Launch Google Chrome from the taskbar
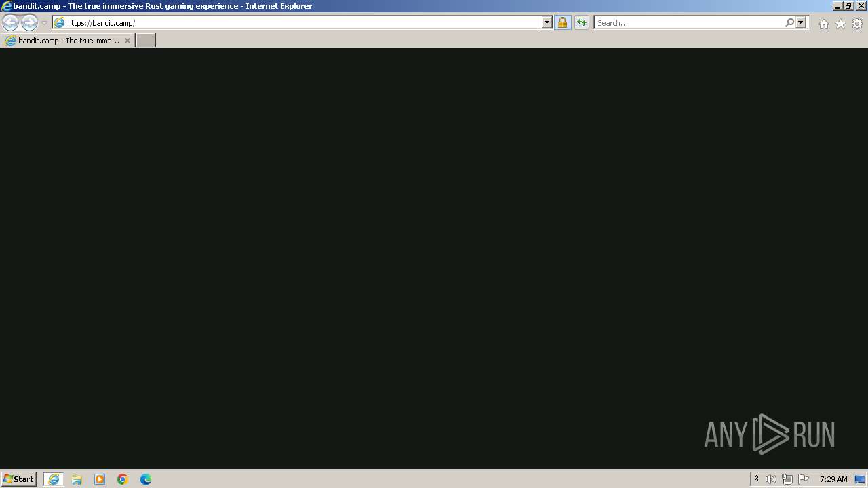868x488 pixels. tap(123, 479)
